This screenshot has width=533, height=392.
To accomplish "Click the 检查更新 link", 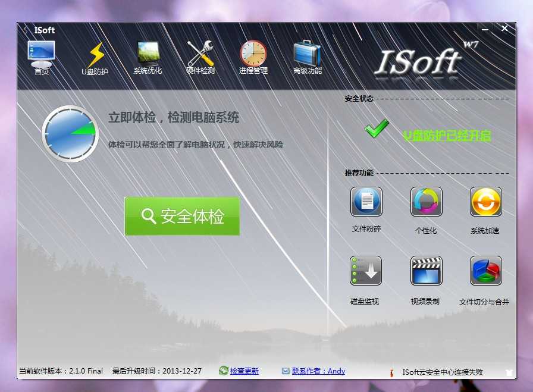I will pyautogui.click(x=244, y=371).
